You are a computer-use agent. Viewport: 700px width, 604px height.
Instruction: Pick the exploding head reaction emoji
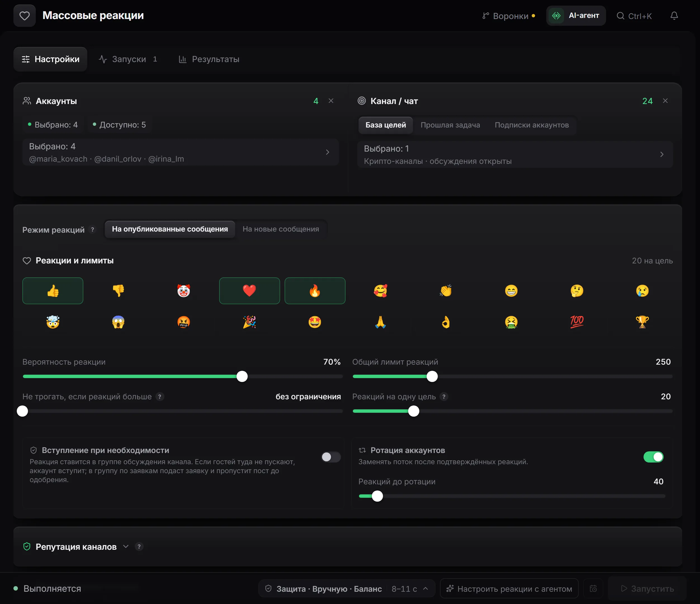(53, 322)
